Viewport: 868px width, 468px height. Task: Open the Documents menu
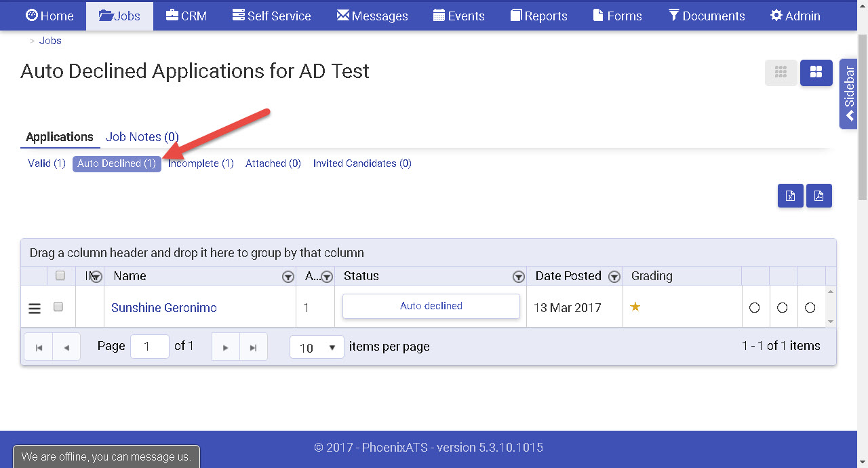pyautogui.click(x=707, y=16)
